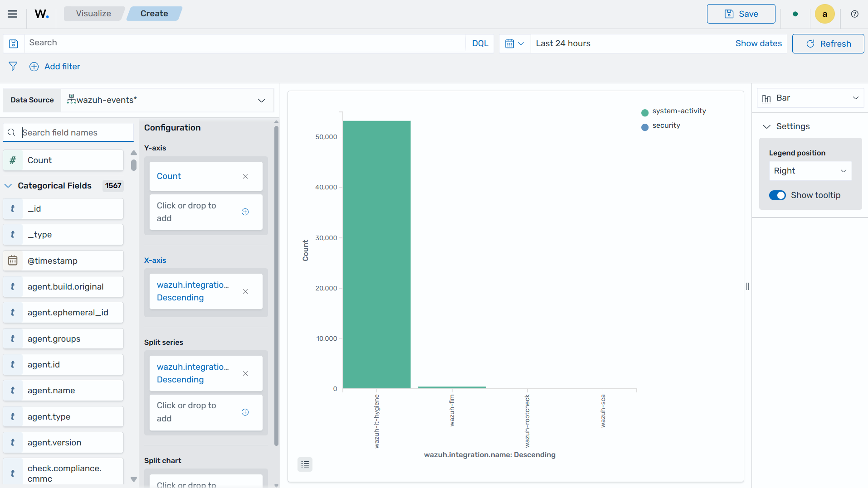Open the hamburger navigation menu
The image size is (868, 488).
pos(12,14)
